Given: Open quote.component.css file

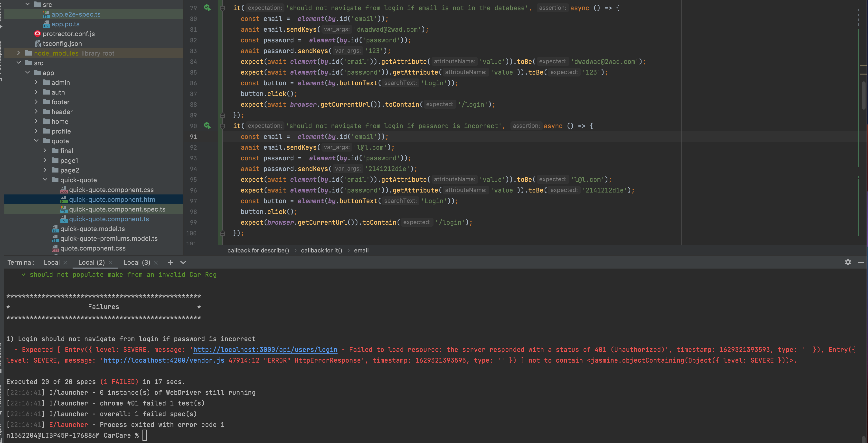Looking at the screenshot, I should pos(93,249).
